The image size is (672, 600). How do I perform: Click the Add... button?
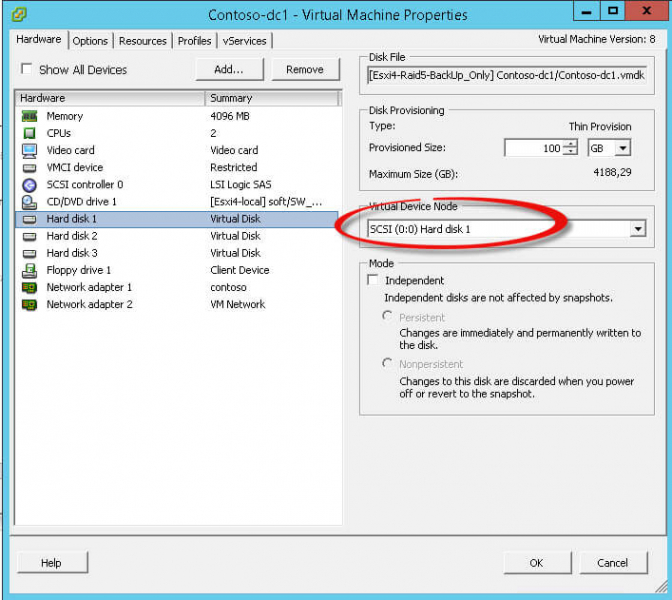(228, 69)
